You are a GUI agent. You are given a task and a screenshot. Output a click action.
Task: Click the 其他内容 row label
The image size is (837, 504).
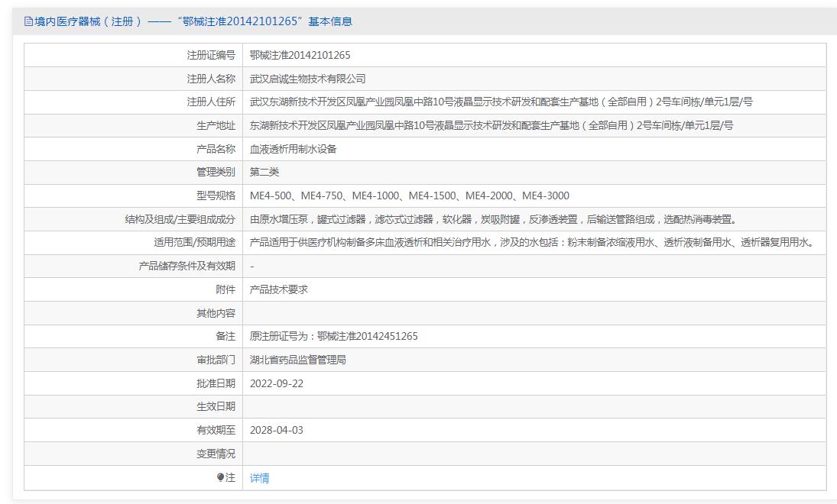pyautogui.click(x=216, y=313)
